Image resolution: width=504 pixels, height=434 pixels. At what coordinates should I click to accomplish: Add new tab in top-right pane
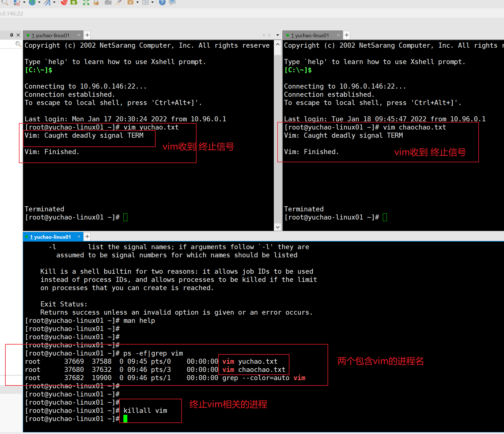coord(347,35)
